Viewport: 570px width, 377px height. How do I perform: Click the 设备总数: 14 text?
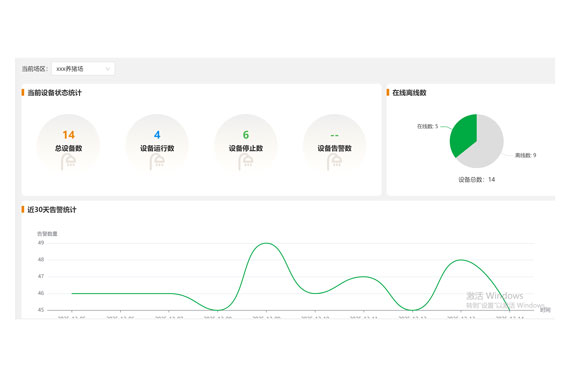click(477, 179)
